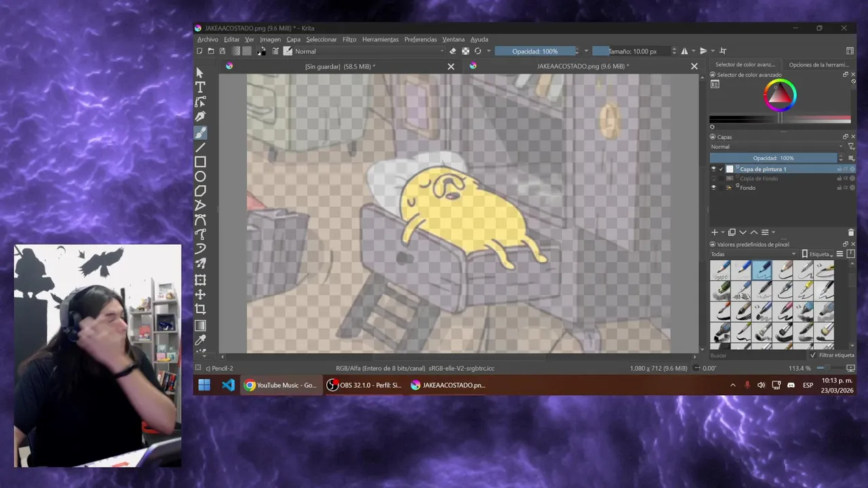Viewport: 868px width, 488px height.
Task: Select the Gradient tool
Action: [x=200, y=325]
